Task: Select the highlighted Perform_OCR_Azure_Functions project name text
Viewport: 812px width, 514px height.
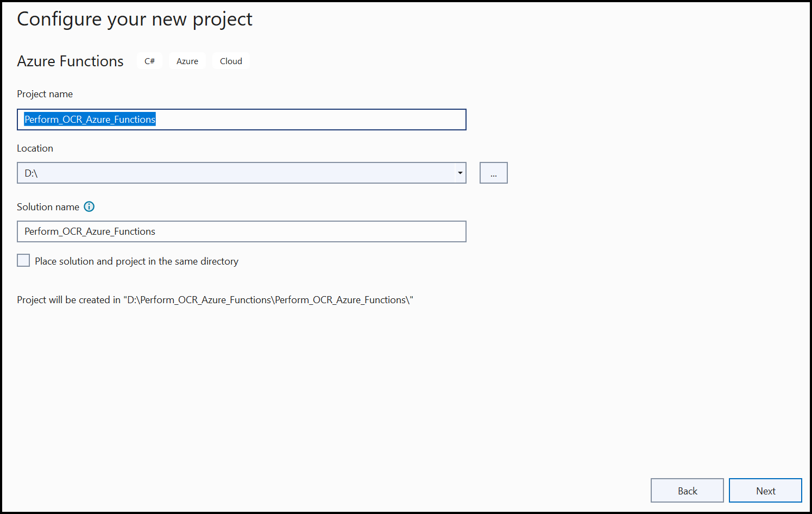Action: [90, 120]
